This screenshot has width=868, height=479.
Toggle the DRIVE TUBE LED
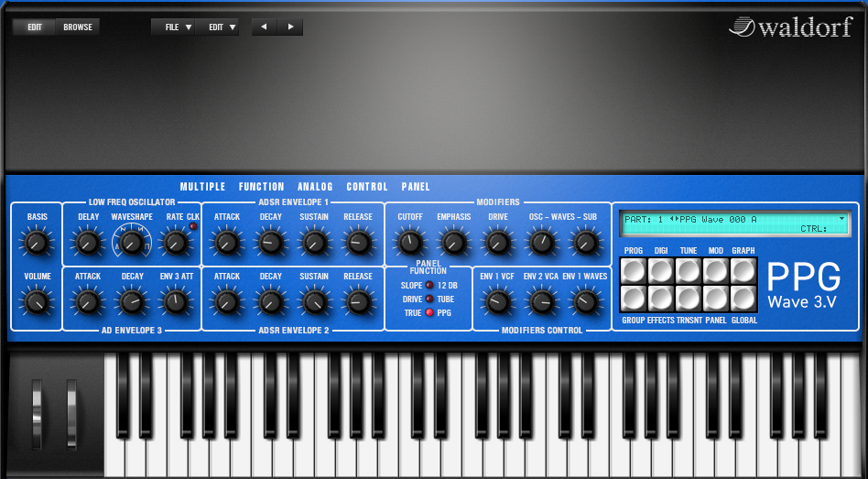429,299
